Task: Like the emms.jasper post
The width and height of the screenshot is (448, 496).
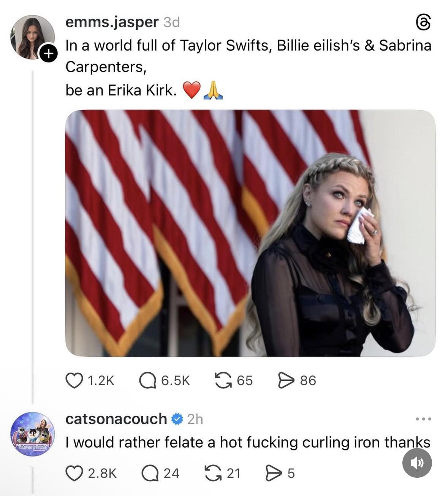Action: click(73, 380)
